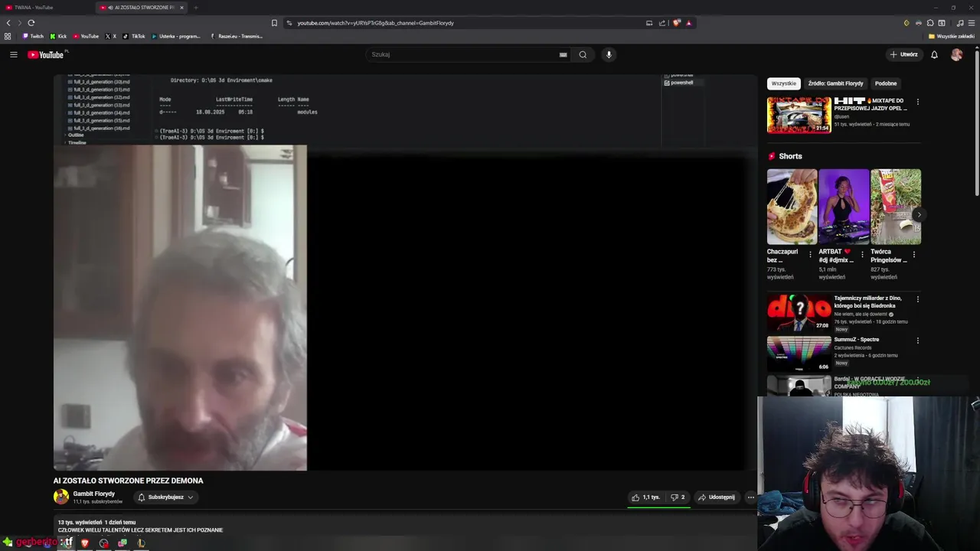Click the Shorts section heading
The width and height of the screenshot is (980, 551).
click(x=790, y=156)
